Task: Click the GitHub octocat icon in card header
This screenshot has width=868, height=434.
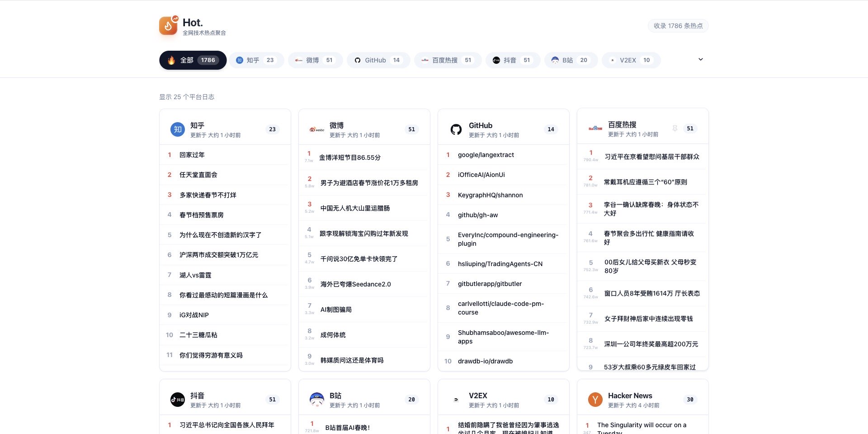Action: (x=456, y=129)
